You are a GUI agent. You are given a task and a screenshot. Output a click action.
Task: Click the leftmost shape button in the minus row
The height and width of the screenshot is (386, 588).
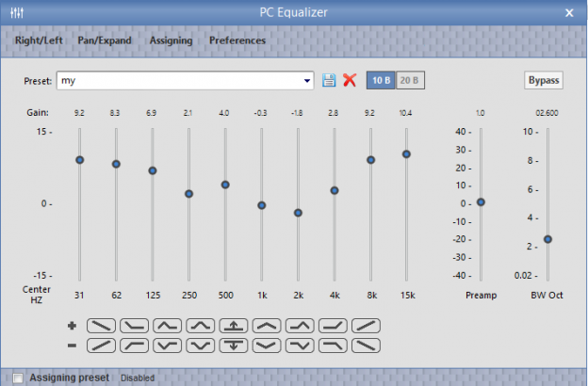pos(102,346)
